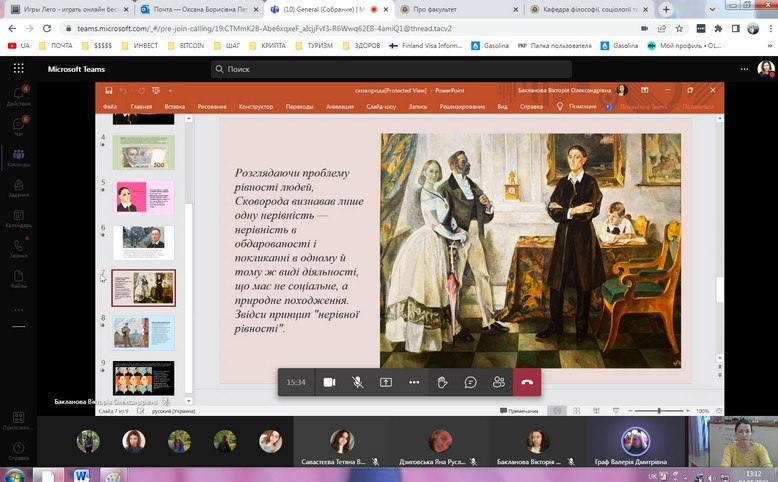Screen dimensions: 778x482
Task: Open the Activity feed bell icon
Action: (18, 93)
